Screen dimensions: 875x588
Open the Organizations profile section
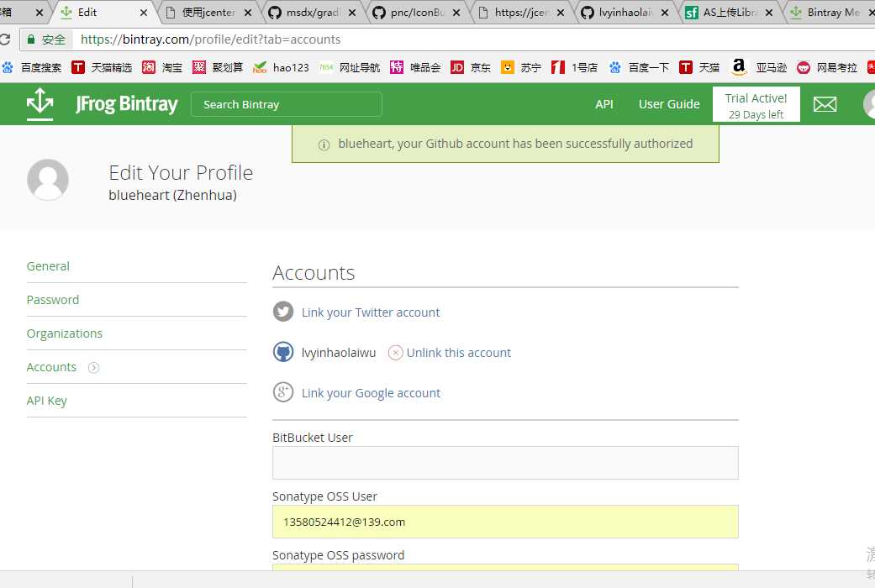(x=65, y=333)
